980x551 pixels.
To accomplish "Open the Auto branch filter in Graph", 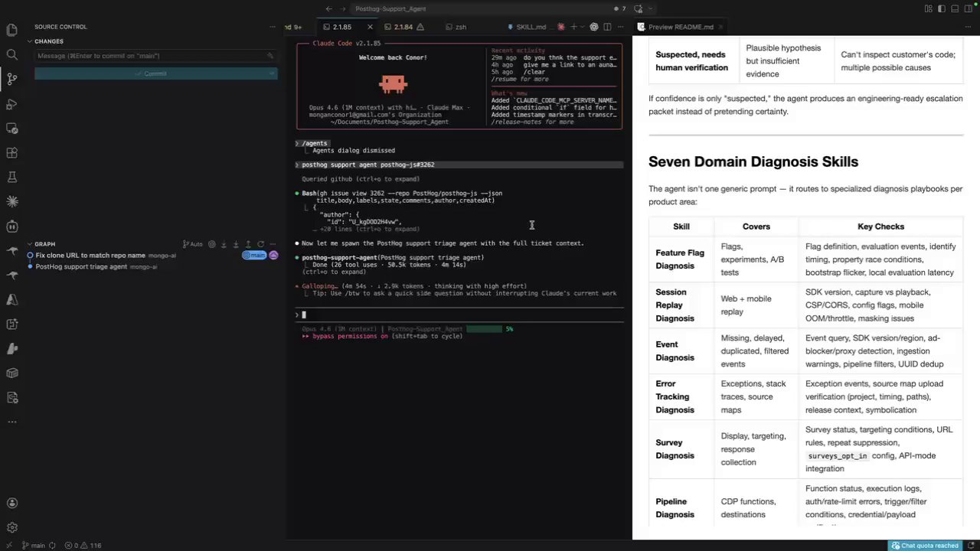I will click(193, 244).
